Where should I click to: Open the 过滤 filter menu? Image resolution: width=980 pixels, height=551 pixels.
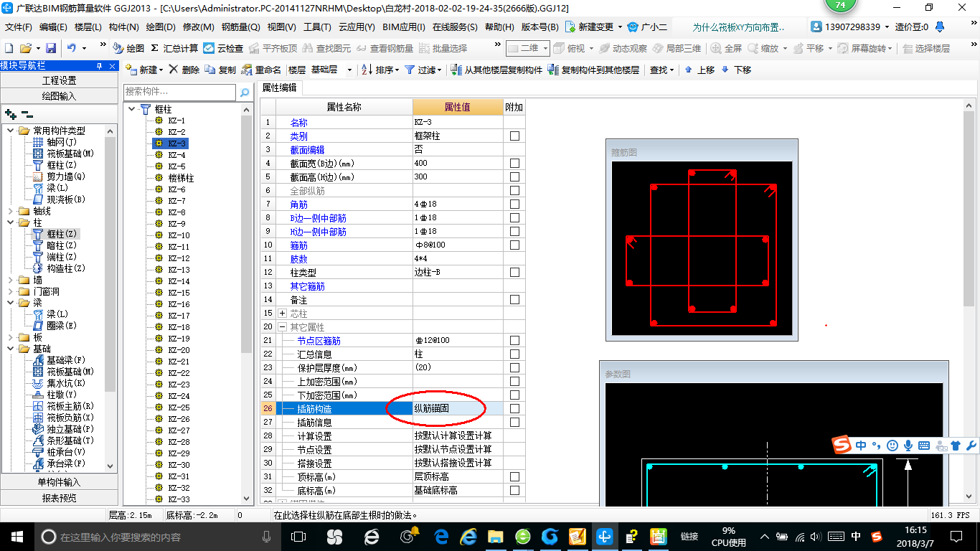click(x=423, y=70)
